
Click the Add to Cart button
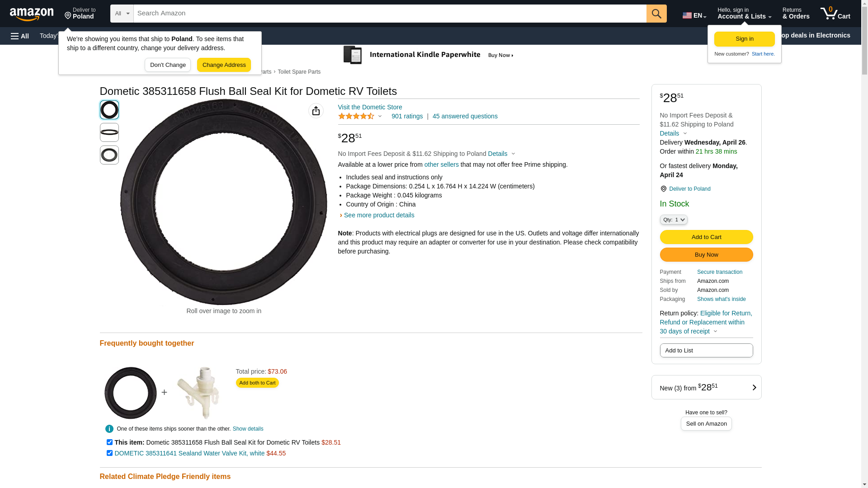tap(706, 237)
